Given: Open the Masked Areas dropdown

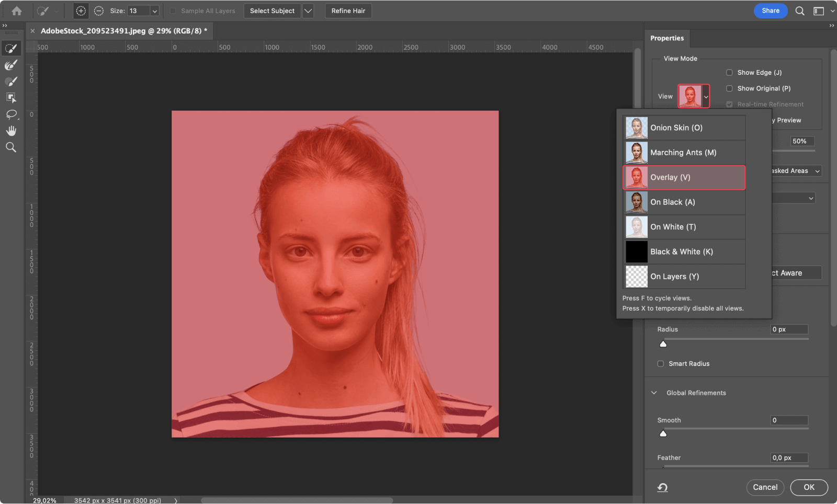Looking at the screenshot, I should point(796,171).
